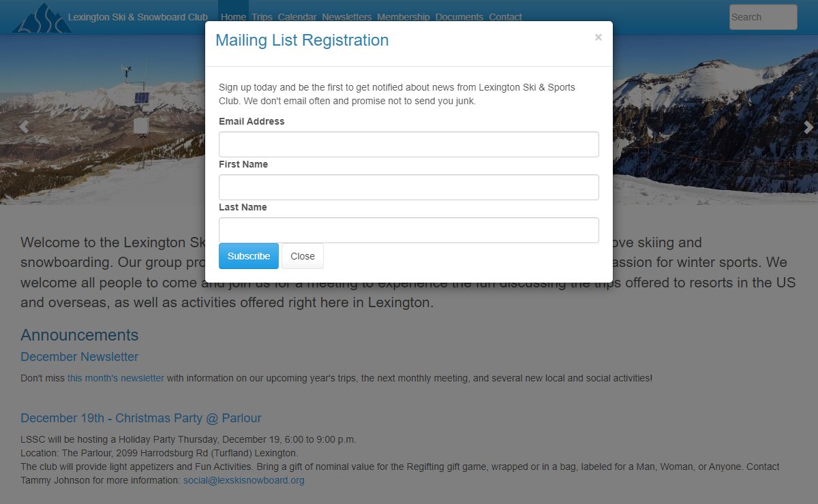The height and width of the screenshot is (504, 818).
Task: Click the Close button beside Subscribe
Action: pos(303,256)
